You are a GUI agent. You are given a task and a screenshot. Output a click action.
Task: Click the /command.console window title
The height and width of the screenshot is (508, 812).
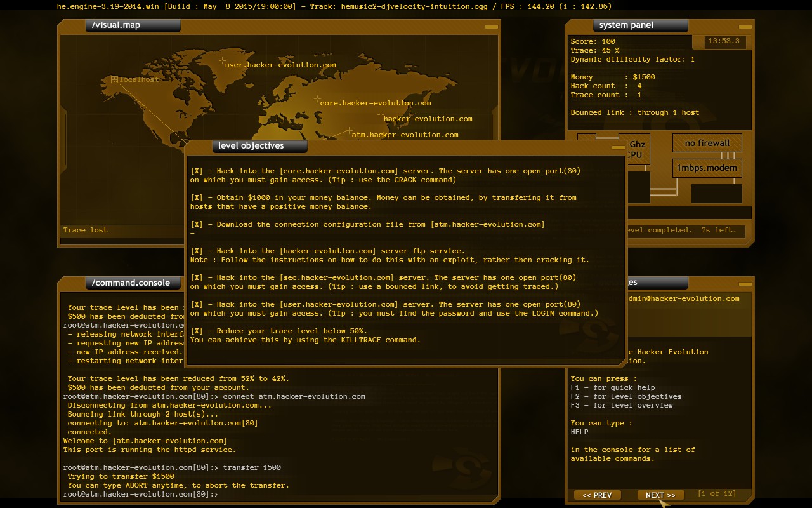tap(133, 283)
